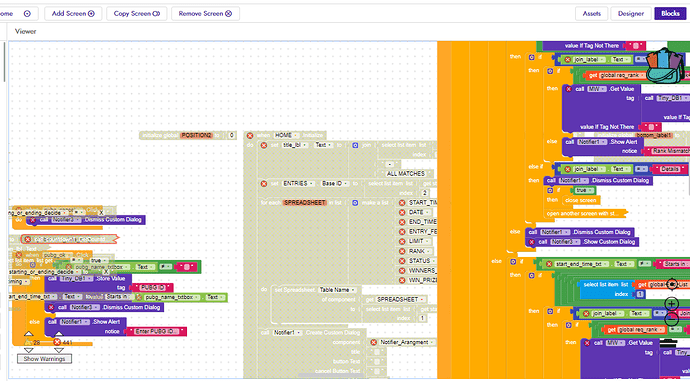The image size is (690, 381).
Task: Open Table Name property dropdown
Action: click(x=338, y=290)
